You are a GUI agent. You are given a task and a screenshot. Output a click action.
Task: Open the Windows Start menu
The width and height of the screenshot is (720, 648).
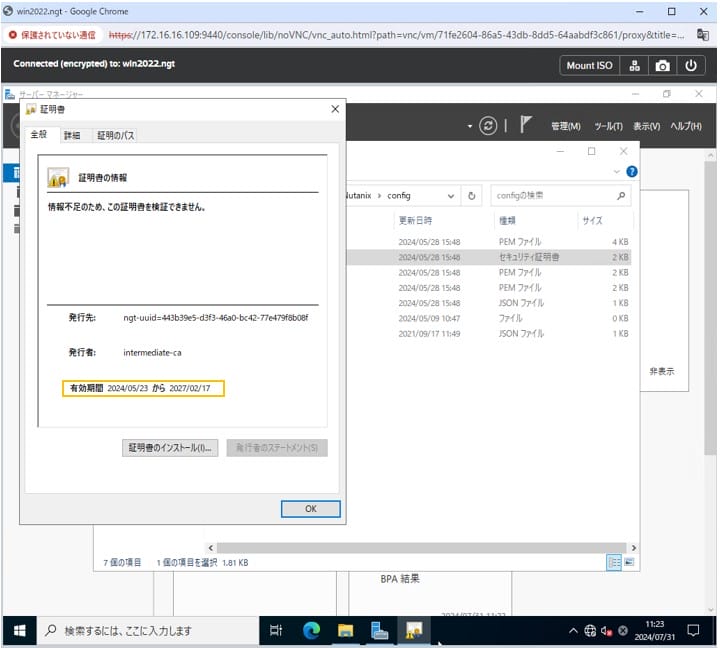coord(18,630)
